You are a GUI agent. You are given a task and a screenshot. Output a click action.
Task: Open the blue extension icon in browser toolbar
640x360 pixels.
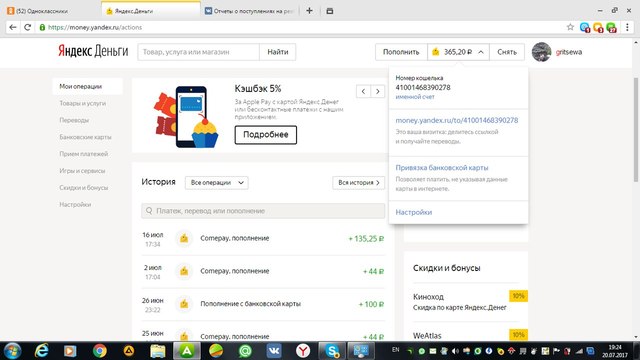585,27
